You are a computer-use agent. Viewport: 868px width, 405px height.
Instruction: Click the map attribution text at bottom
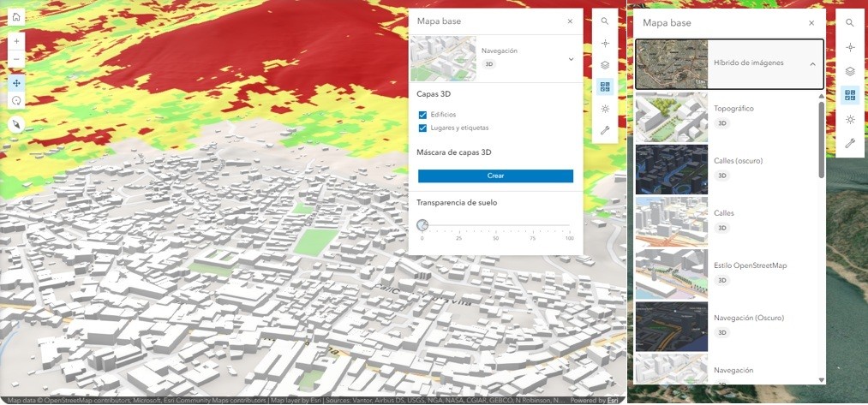pyautogui.click(x=286, y=401)
